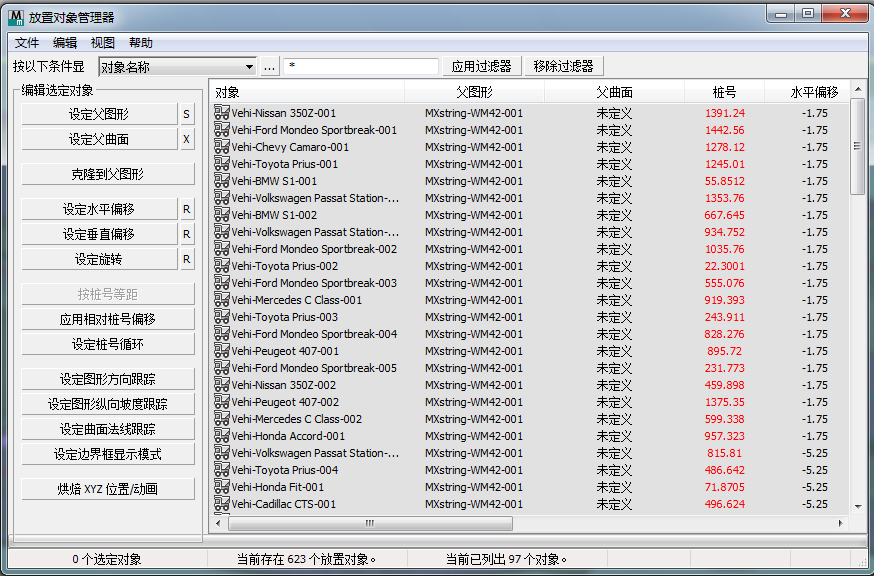Click the icon of Vehi-Peugeot 407-001
Screen dimensions: 874x576
point(221,351)
